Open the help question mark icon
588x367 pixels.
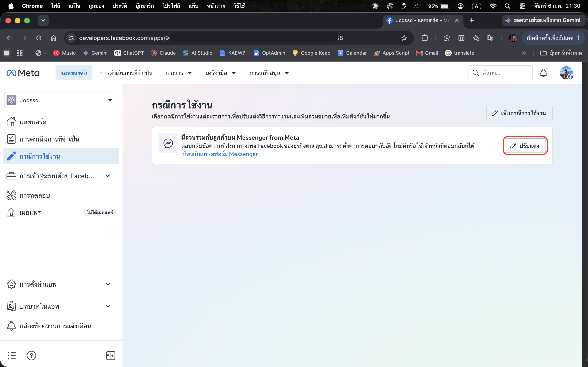(x=31, y=356)
